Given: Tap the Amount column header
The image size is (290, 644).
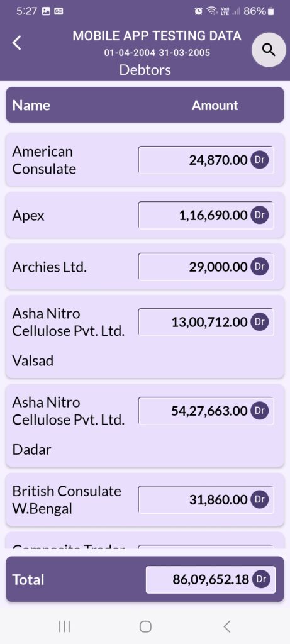Looking at the screenshot, I should click(x=215, y=105).
